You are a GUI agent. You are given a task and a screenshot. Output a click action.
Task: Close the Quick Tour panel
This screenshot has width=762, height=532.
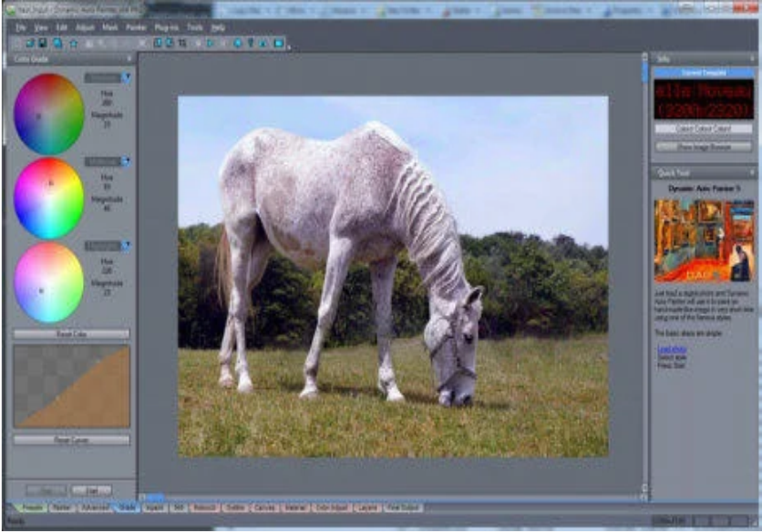(753, 173)
